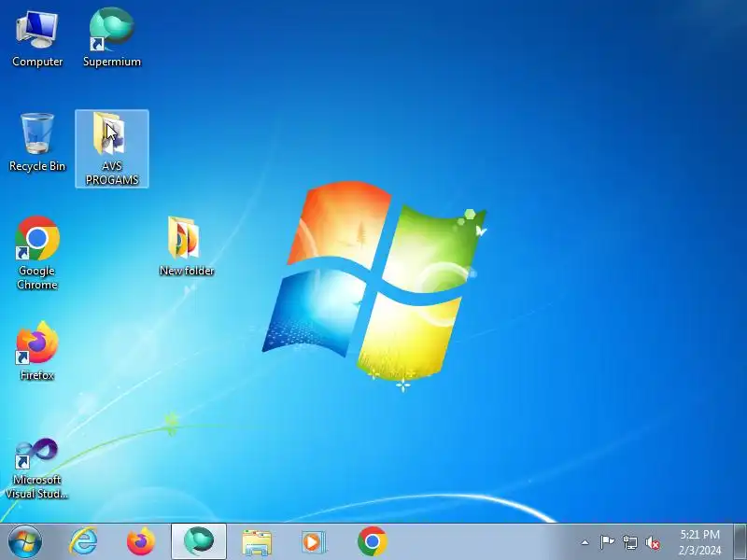Switch to Supermium taskbar button
This screenshot has height=560, width=747.
click(x=199, y=541)
